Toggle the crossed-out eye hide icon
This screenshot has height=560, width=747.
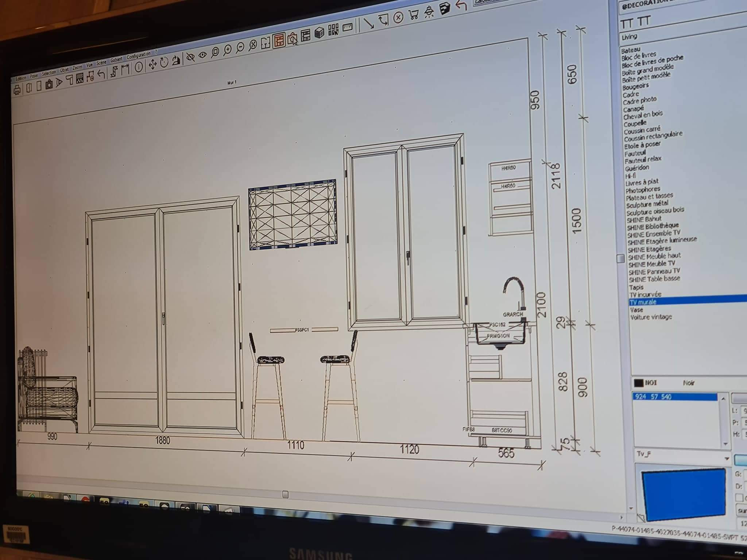click(x=190, y=57)
